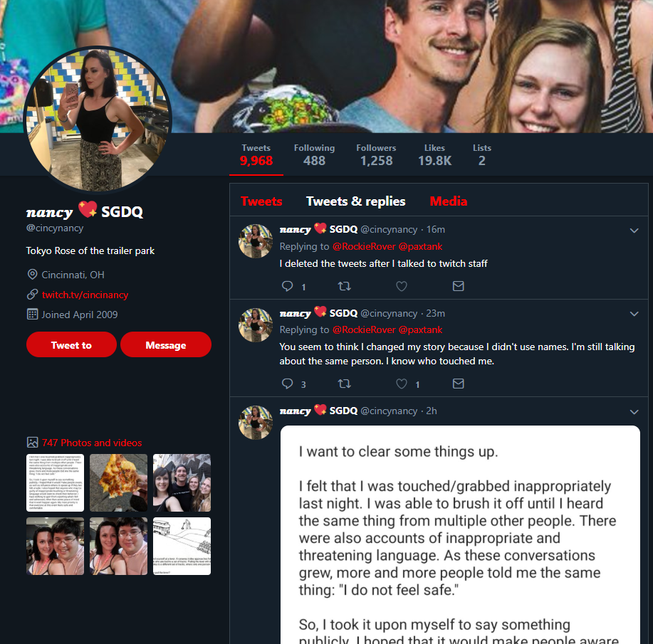Like the tweet about talking to twitch staff
This screenshot has height=644, width=653.
pyautogui.click(x=401, y=286)
